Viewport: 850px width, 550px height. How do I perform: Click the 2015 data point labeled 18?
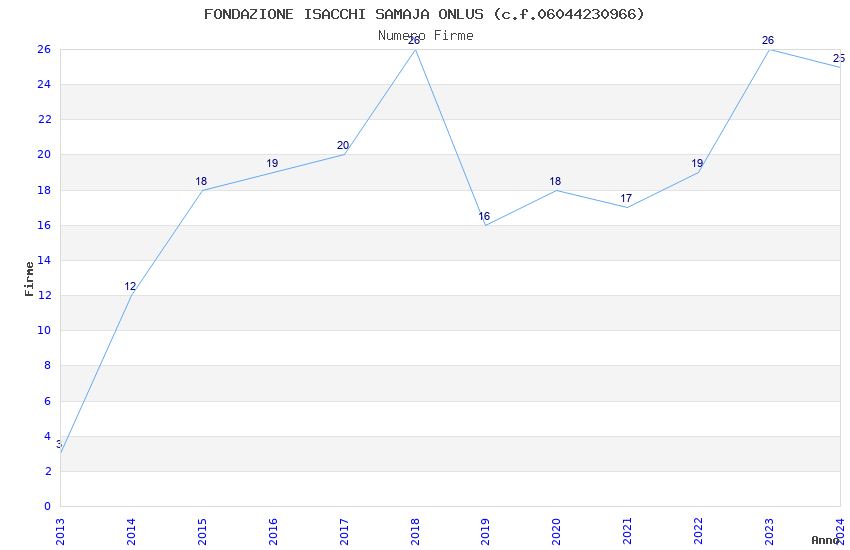tap(202, 190)
